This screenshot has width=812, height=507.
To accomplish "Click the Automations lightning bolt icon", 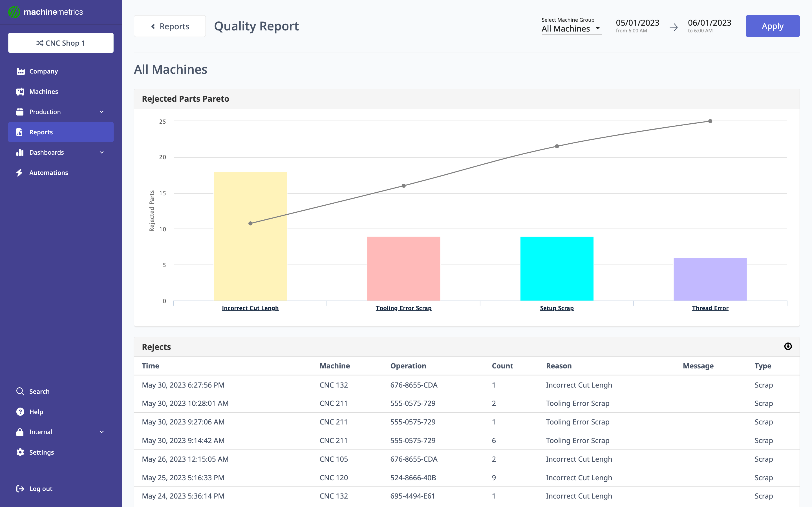I will click(x=20, y=173).
